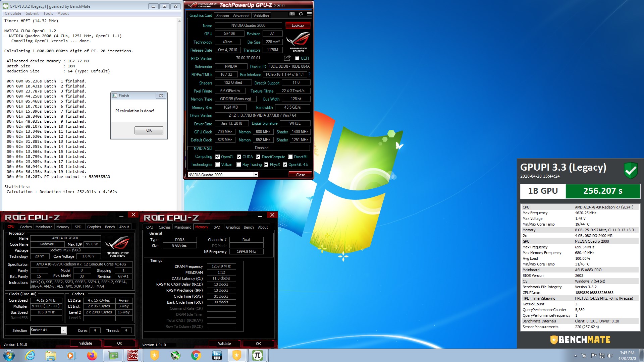Screen dimensions: 644x362
Task: Launch Internet Explorer from the taskbar
Action: coord(30,355)
